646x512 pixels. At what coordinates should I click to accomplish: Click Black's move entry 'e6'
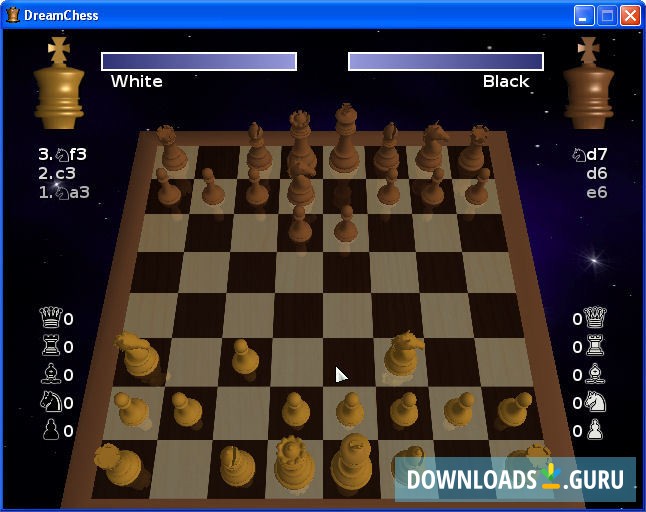click(x=597, y=192)
